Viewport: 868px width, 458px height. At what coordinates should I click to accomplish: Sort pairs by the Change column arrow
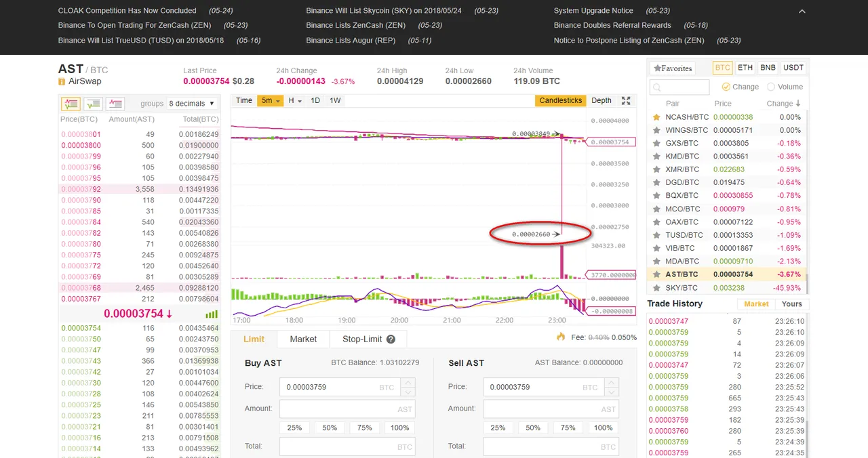(x=798, y=104)
